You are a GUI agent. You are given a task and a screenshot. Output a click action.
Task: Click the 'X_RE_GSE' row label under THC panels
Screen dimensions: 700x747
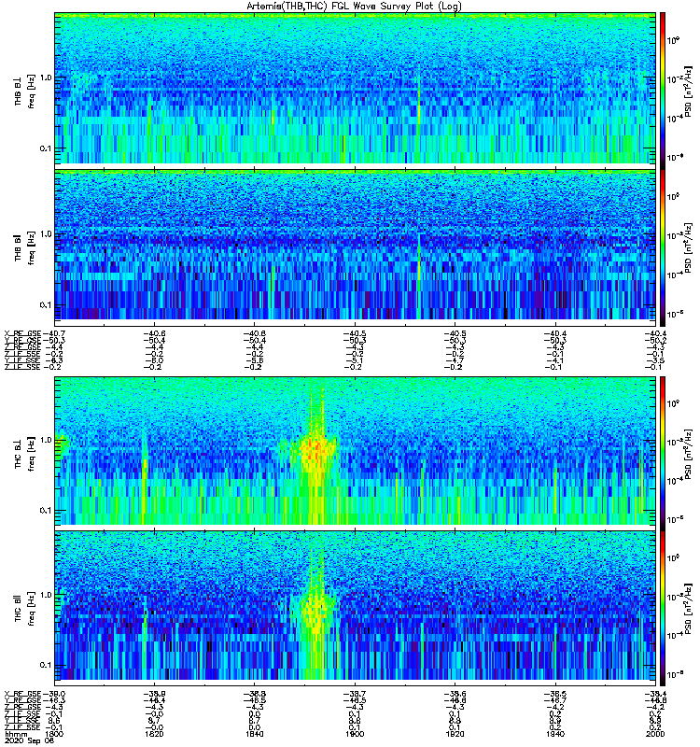tap(22, 694)
